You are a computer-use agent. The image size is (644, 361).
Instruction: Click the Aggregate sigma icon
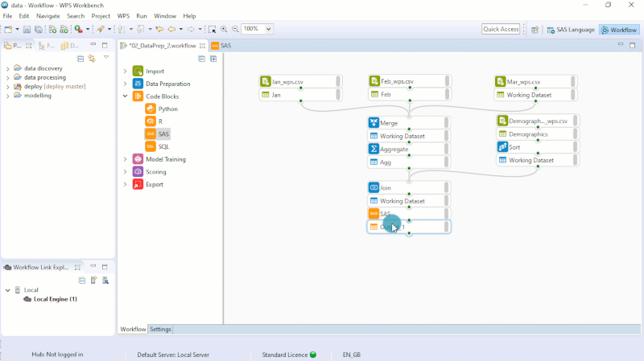pos(374,149)
